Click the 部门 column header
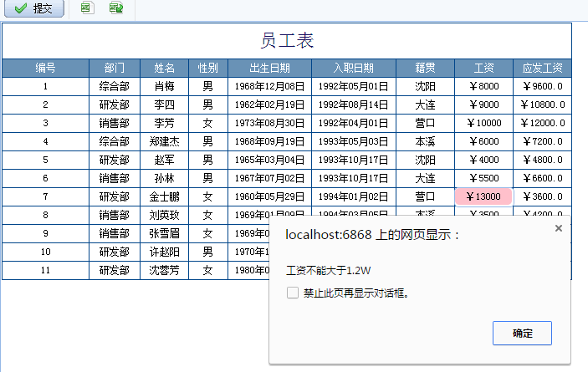 tap(115, 68)
